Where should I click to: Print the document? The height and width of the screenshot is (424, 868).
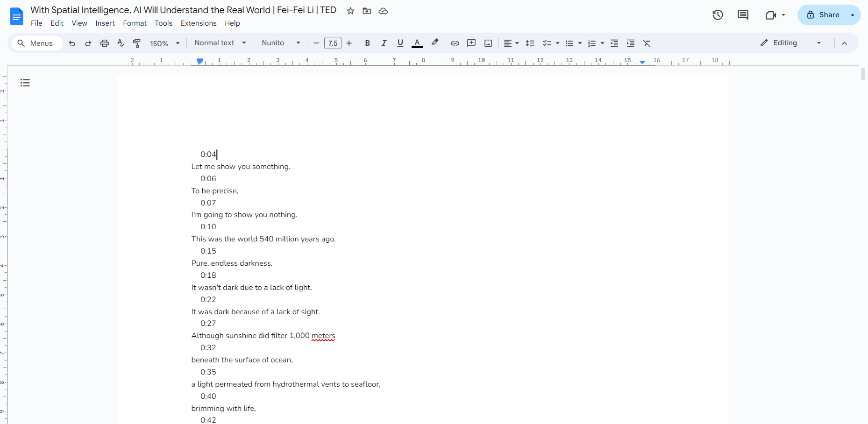[x=105, y=43]
